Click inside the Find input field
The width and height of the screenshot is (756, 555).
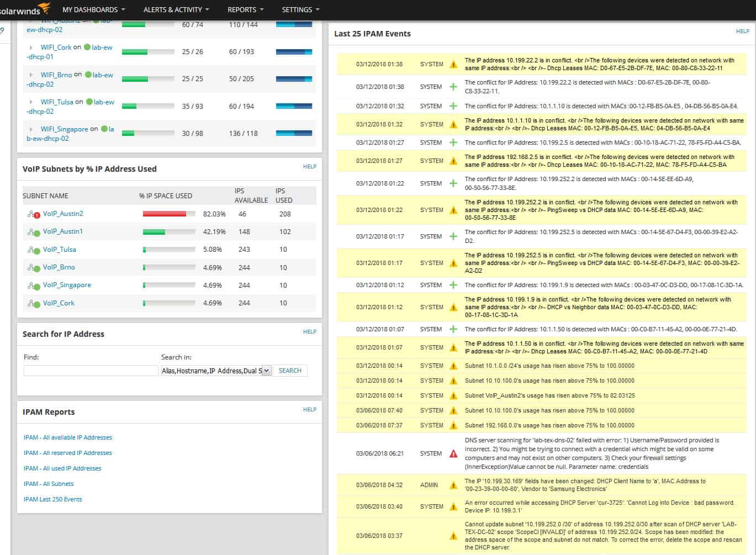pos(90,370)
